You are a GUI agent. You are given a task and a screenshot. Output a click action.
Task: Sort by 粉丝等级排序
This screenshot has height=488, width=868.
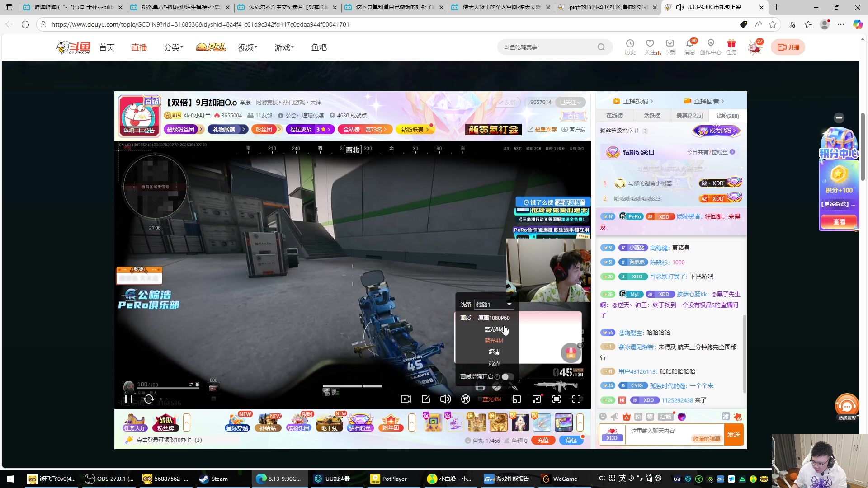(620, 131)
